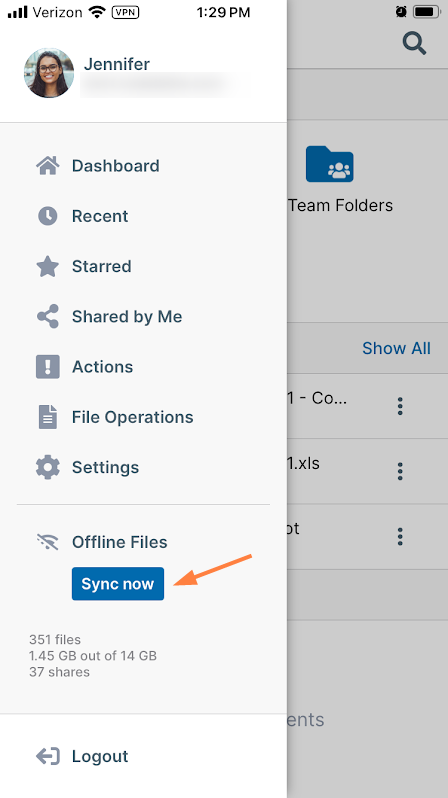Image resolution: width=448 pixels, height=798 pixels.
Task: Open the search magnifier icon
Action: [414, 43]
